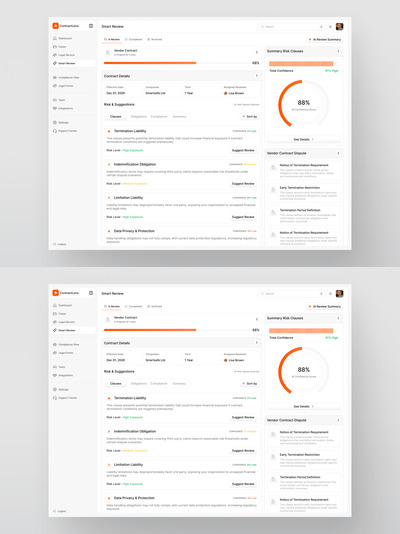Switch to the Completed tab in the bottom mockup
The height and width of the screenshot is (534, 400).
133,307
